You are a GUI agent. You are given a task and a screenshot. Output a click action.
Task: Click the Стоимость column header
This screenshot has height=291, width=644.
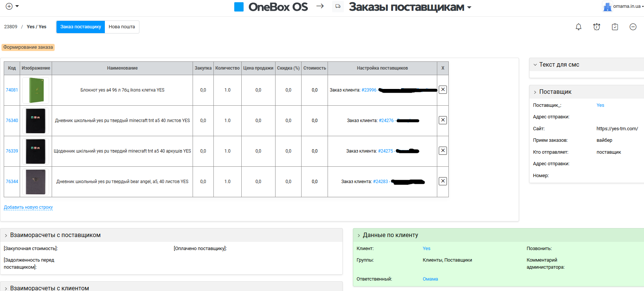[315, 68]
